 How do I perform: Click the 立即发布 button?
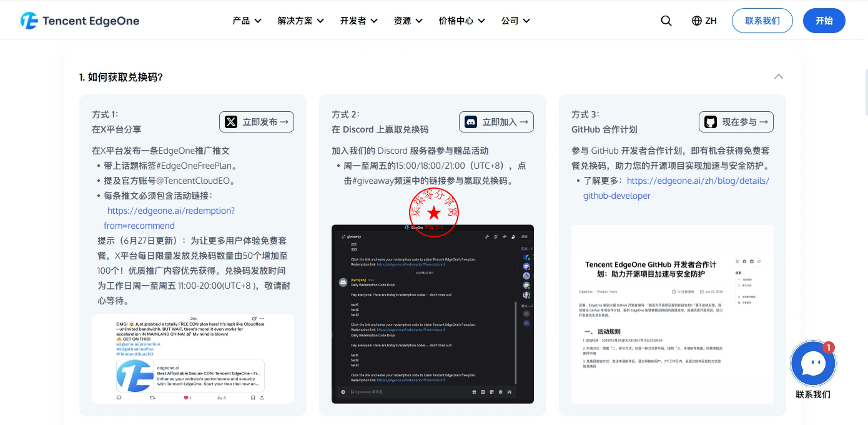pyautogui.click(x=257, y=122)
